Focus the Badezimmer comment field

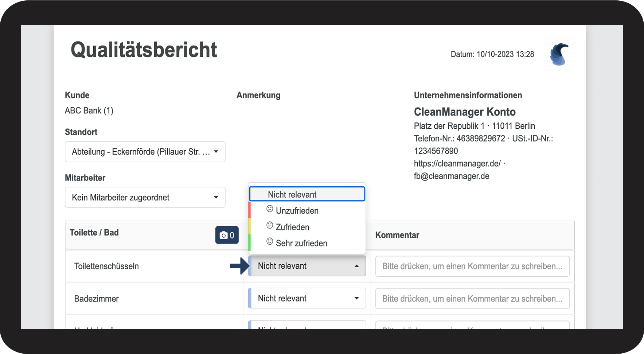pyautogui.click(x=472, y=299)
